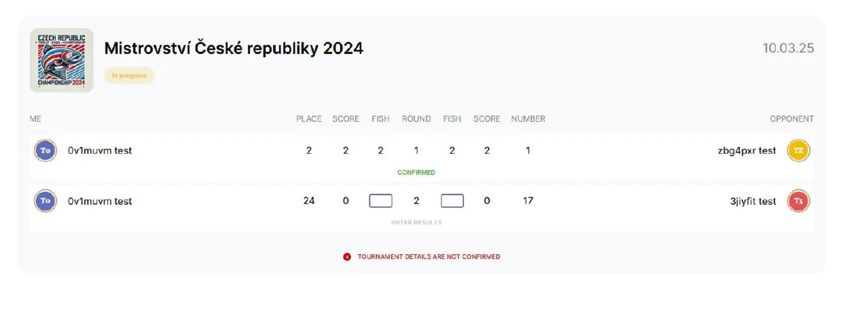Click the red not-confirmed warning icon
The image size is (868, 328).
347,257
